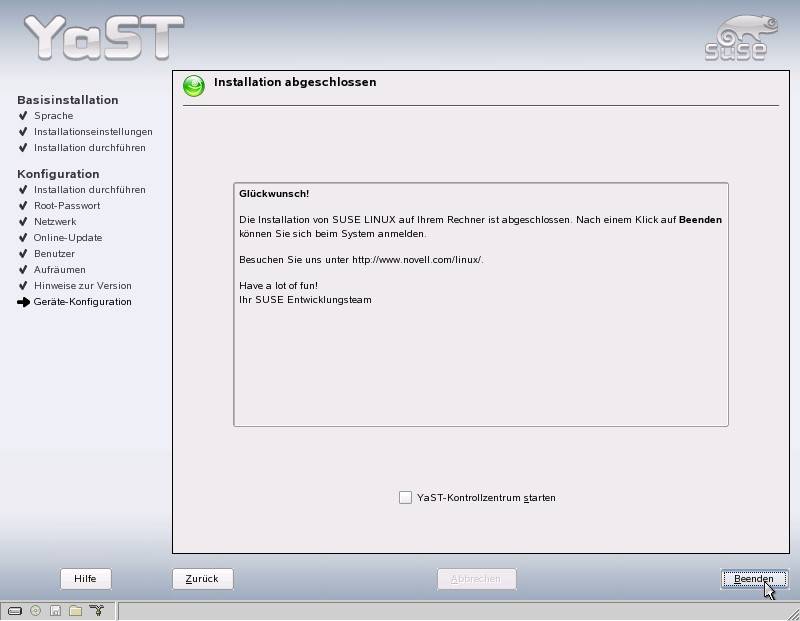Viewport: 800px width, 621px height.
Task: Click Ihr SUSE Entwicklungsteam signature text
Action: (305, 300)
